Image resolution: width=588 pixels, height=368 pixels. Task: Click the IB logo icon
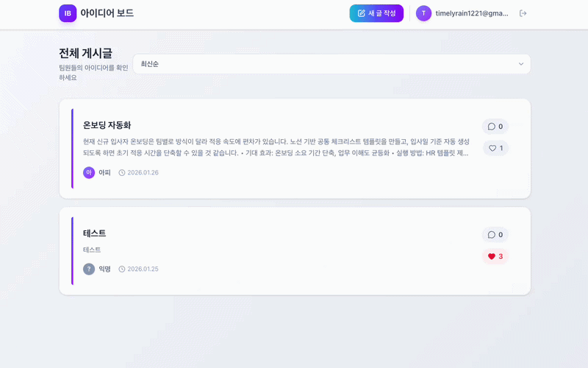pyautogui.click(x=68, y=13)
